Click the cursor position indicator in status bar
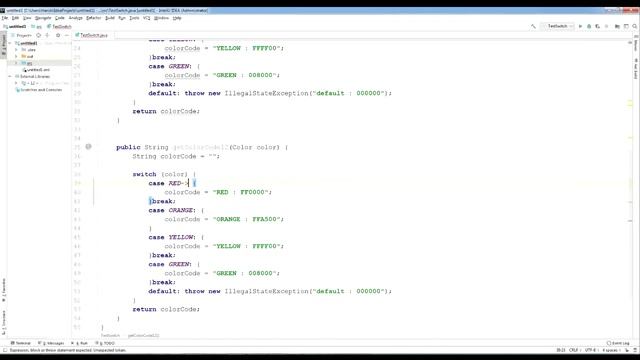The width and height of the screenshot is (640, 360). 561,350
